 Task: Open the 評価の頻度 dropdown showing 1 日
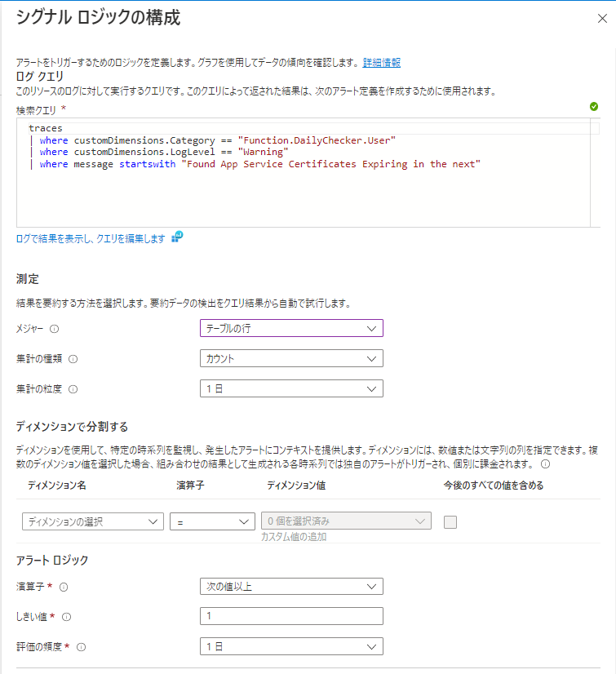coord(291,646)
